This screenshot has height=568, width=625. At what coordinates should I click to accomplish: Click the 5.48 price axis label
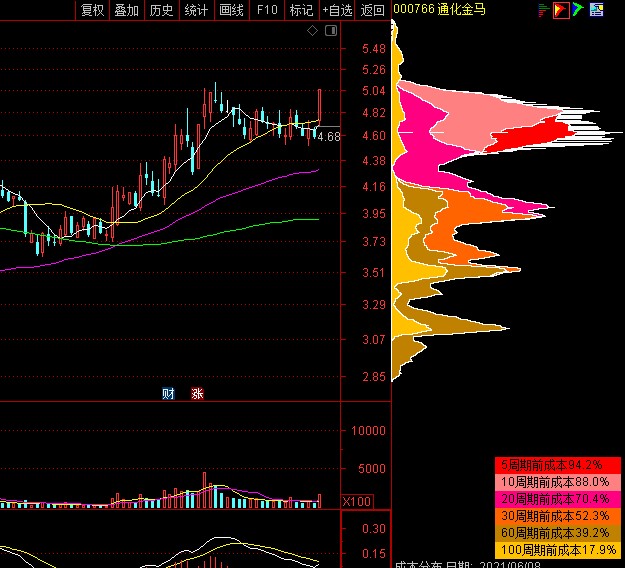point(374,49)
